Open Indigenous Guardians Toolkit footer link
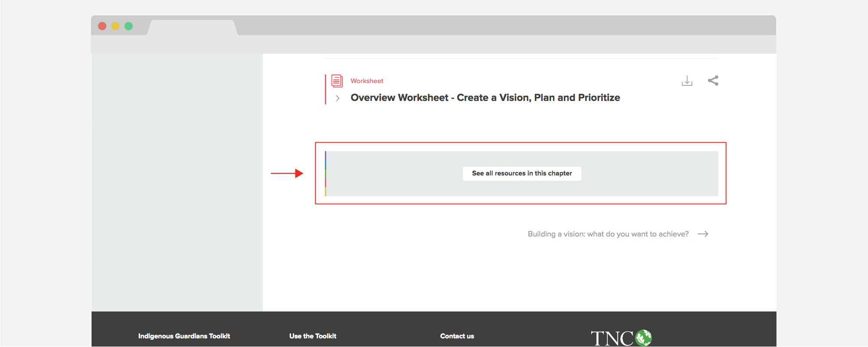Image resolution: width=868 pixels, height=347 pixels. click(x=184, y=336)
